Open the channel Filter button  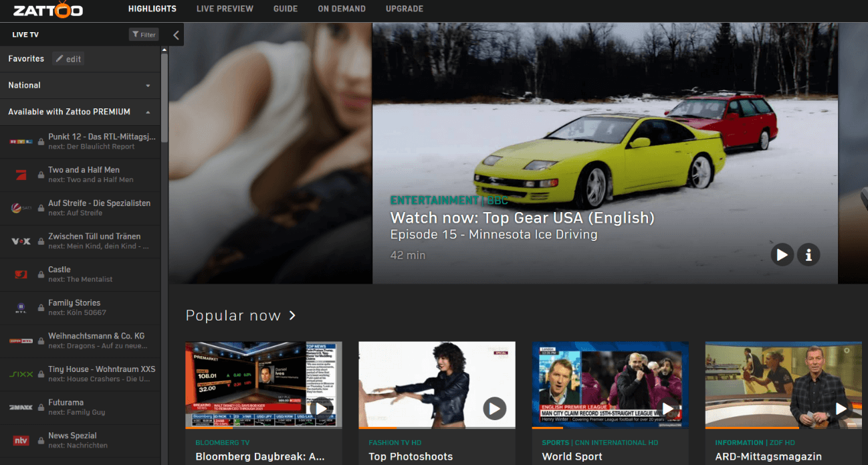click(x=144, y=35)
